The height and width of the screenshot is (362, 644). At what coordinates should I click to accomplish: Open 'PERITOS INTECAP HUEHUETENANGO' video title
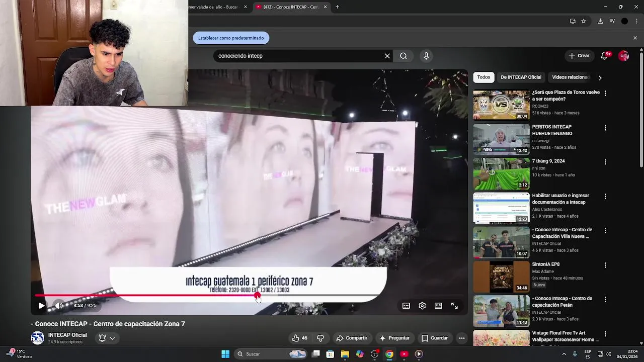point(552,130)
